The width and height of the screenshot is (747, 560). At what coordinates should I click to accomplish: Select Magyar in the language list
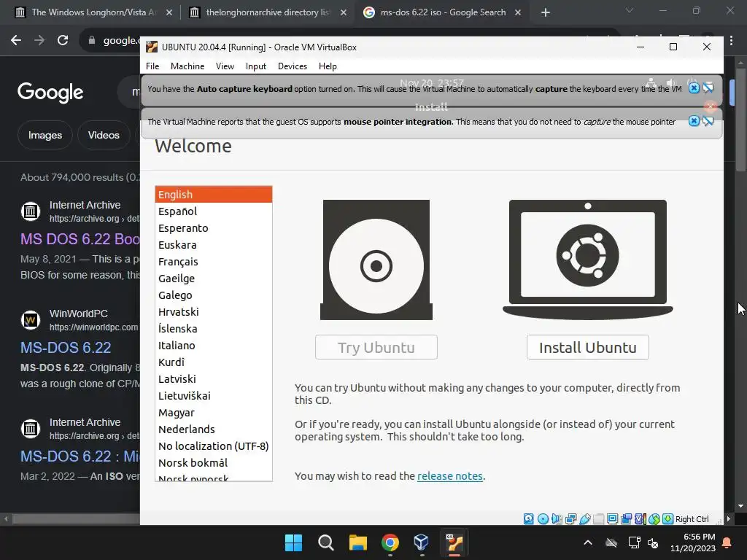[214, 413]
